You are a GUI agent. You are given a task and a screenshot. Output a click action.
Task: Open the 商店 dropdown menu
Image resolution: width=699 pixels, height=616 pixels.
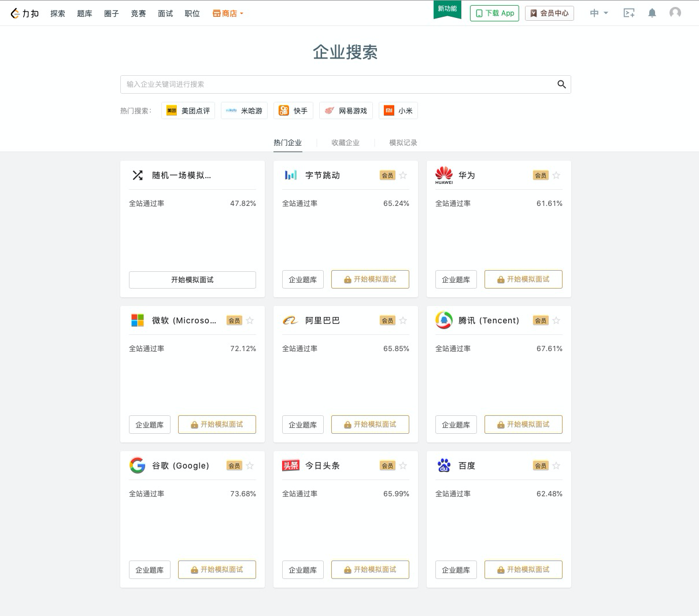228,13
